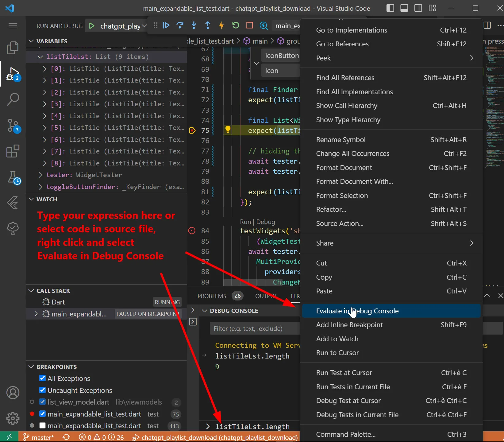Choose Format Document from context menu
504x442 pixels.
(x=391, y=168)
